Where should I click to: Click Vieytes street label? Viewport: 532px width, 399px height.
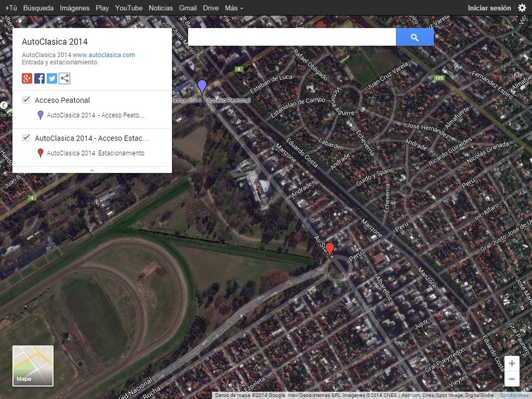click(x=459, y=381)
